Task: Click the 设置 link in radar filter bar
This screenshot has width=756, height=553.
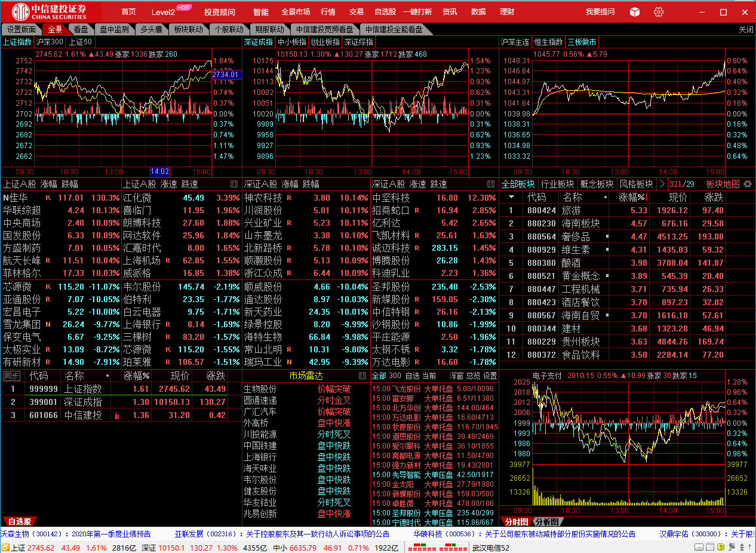Action: point(490,376)
